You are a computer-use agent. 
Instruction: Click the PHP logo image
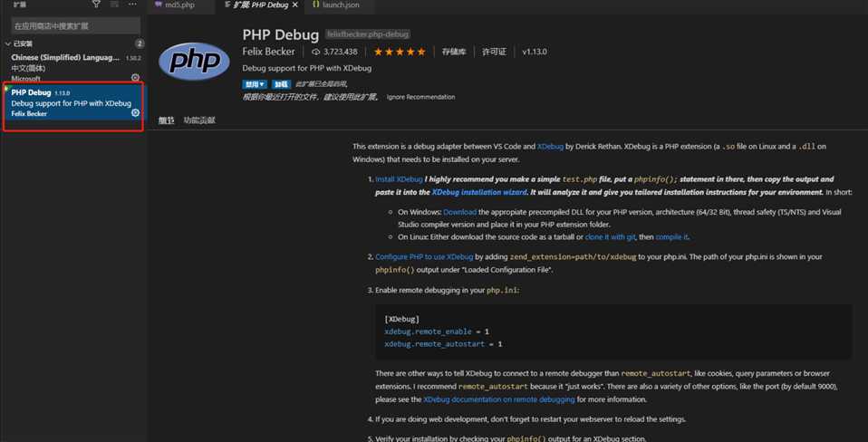[x=194, y=62]
